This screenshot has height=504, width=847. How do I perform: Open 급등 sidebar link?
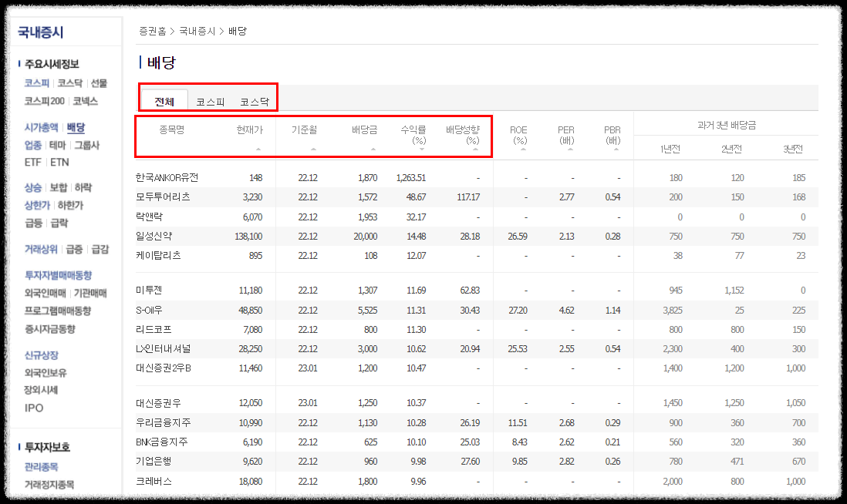[x=33, y=223]
